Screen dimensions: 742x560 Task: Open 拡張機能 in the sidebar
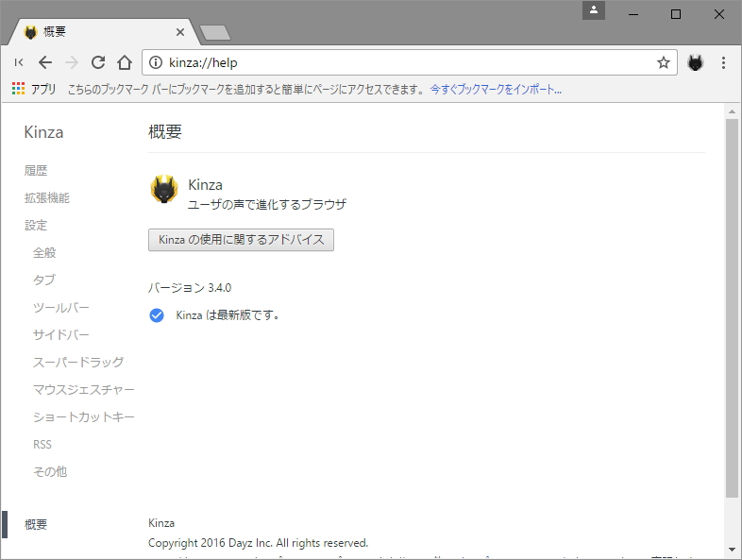coord(47,198)
